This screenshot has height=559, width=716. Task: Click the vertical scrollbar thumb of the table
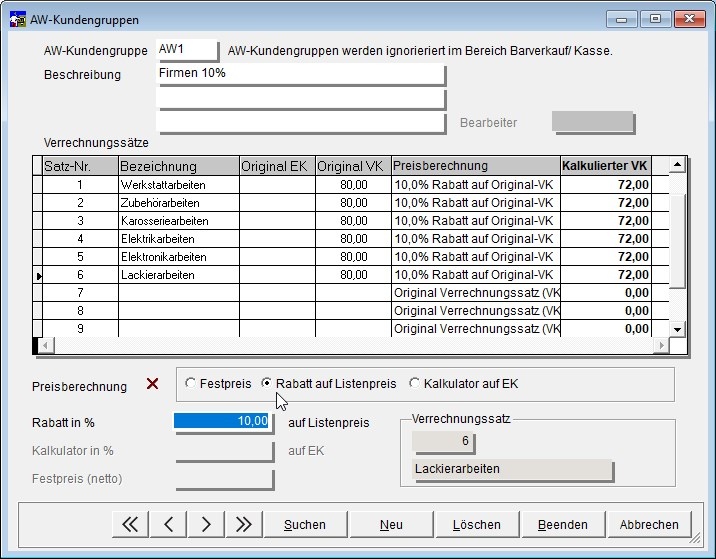coord(677,240)
